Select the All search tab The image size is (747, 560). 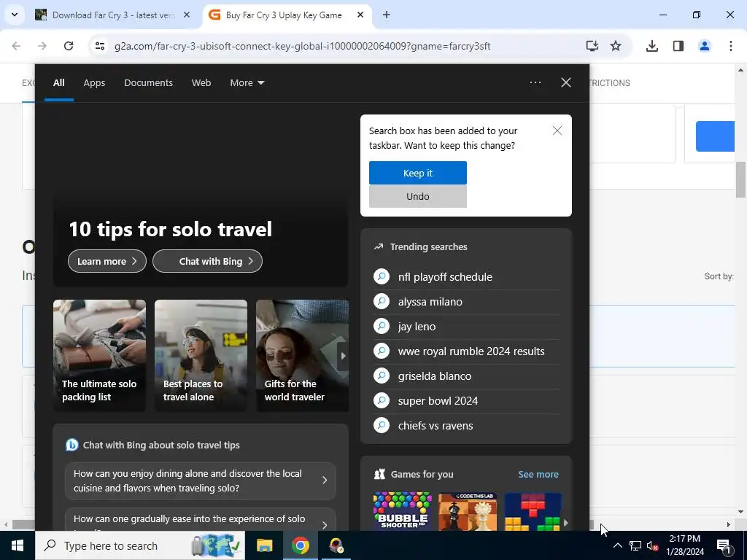pos(58,83)
